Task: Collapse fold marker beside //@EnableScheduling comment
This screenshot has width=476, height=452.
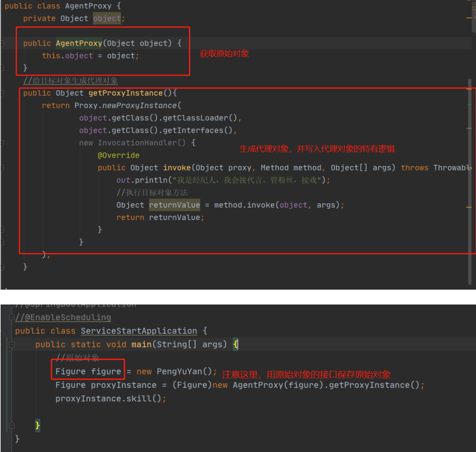Action: coord(11,318)
